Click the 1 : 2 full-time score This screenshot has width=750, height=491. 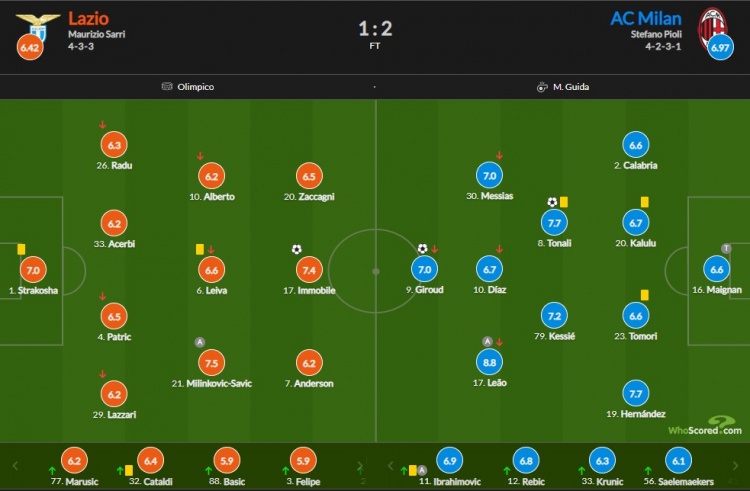pyautogui.click(x=375, y=29)
